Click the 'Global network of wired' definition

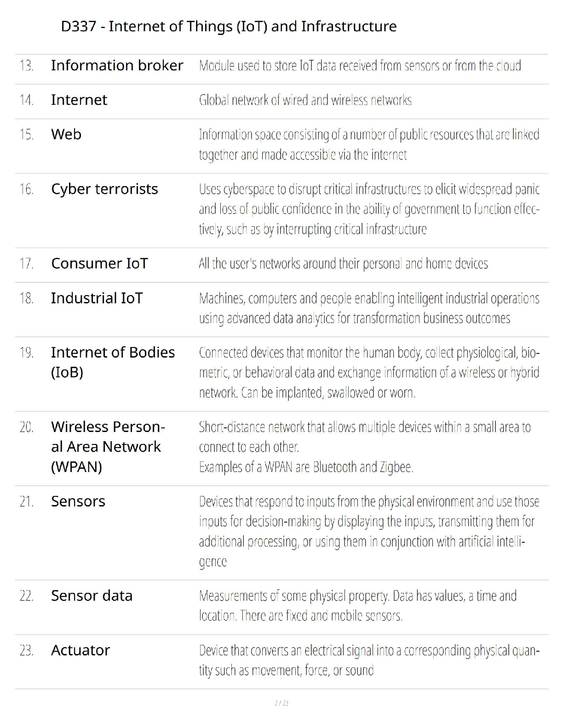[x=305, y=100]
